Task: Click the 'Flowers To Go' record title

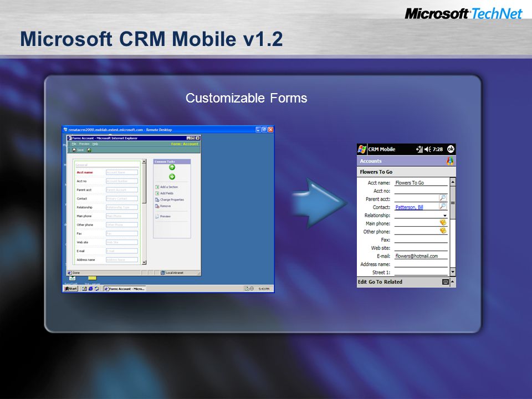Action: pos(376,172)
